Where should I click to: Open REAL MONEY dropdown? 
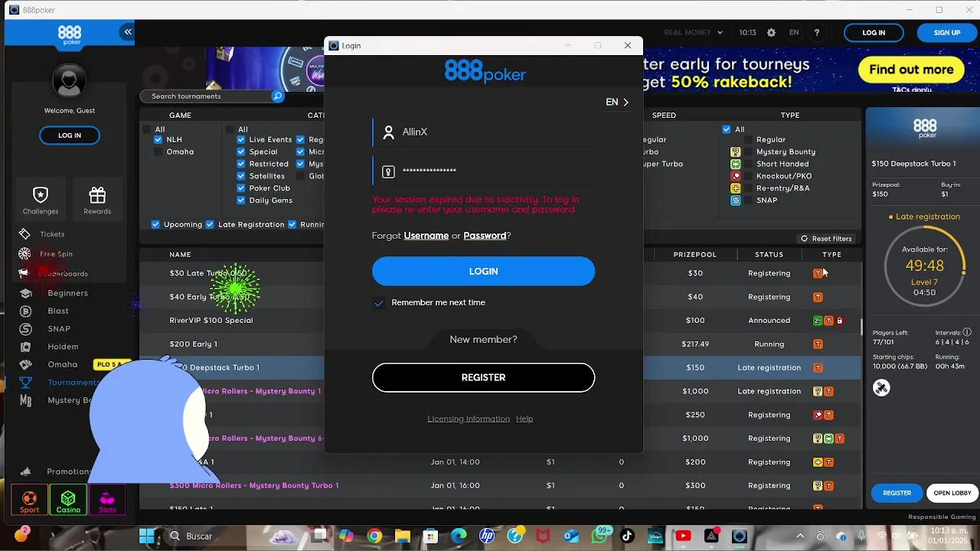693,33
